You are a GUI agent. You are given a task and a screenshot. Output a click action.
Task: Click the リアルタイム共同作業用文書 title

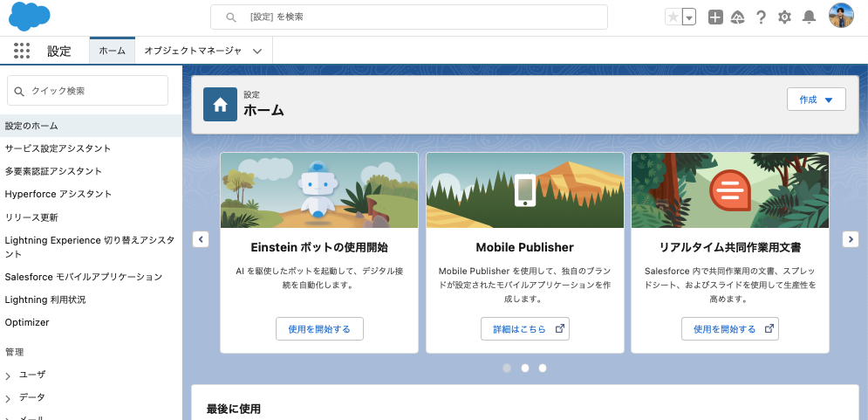(730, 247)
